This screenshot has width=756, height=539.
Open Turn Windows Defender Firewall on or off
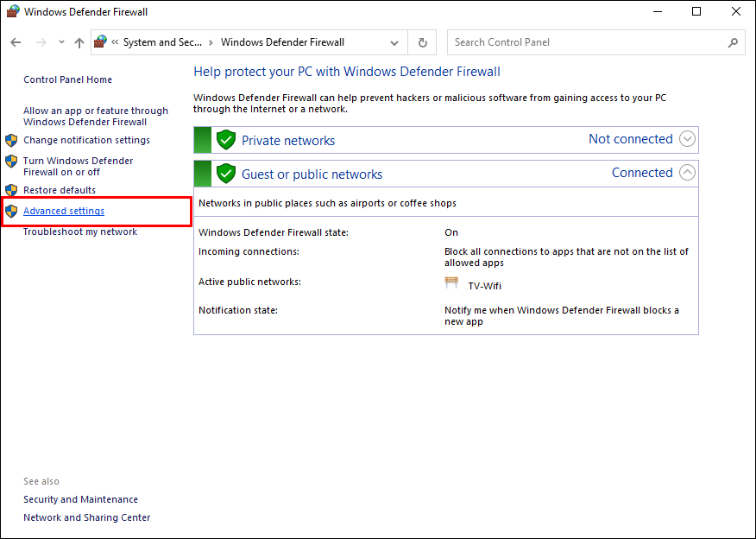point(79,167)
